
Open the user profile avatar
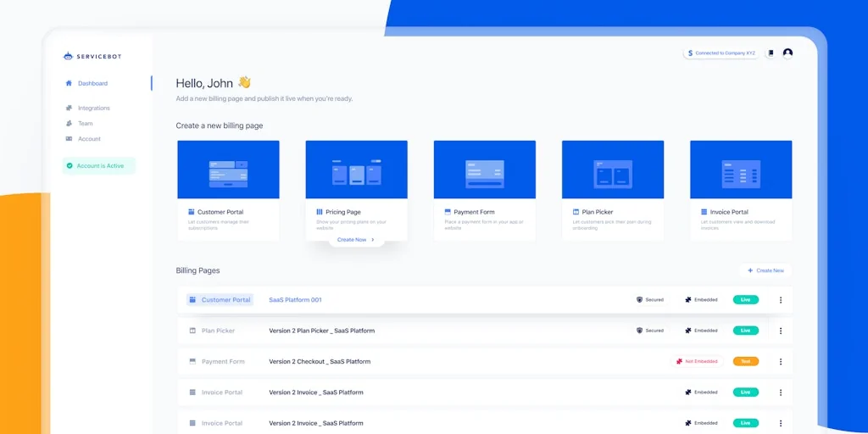click(x=787, y=53)
